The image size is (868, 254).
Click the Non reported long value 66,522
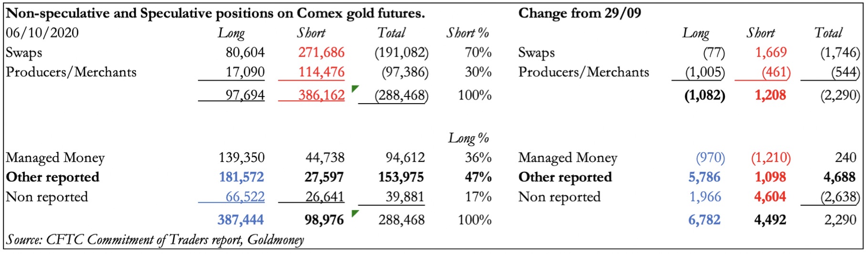[x=245, y=197]
